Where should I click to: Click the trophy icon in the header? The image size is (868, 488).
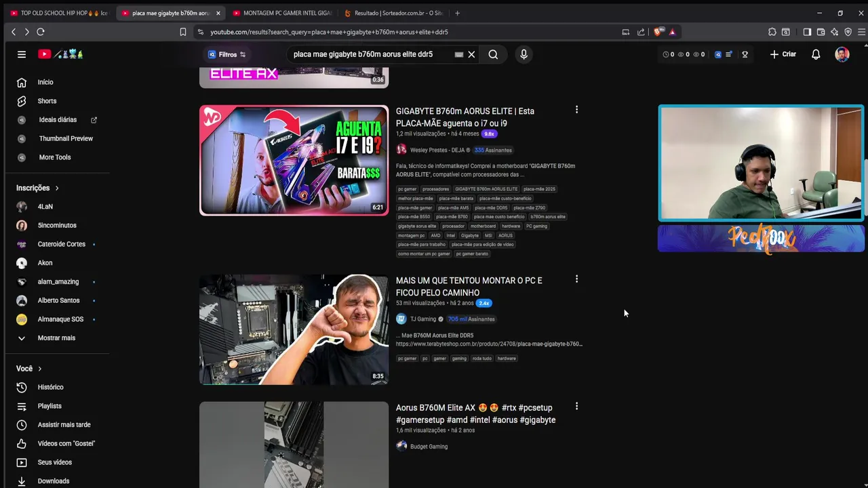point(745,54)
